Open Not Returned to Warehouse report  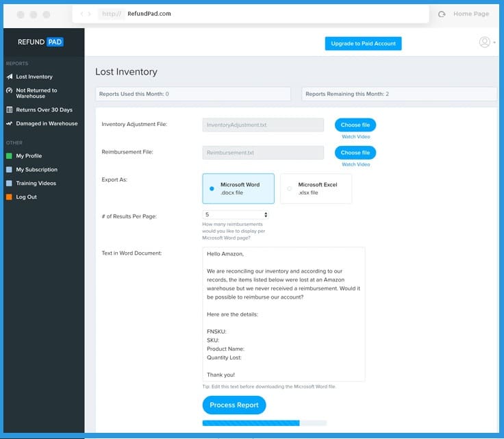point(37,93)
